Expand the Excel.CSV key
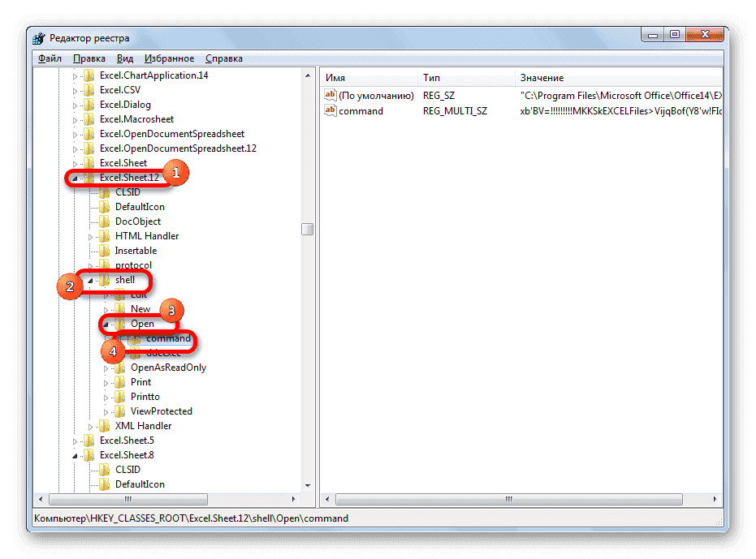 [75, 91]
